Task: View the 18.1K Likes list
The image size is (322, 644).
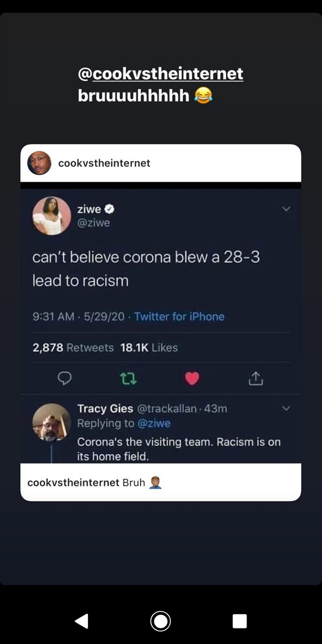Action: [149, 348]
